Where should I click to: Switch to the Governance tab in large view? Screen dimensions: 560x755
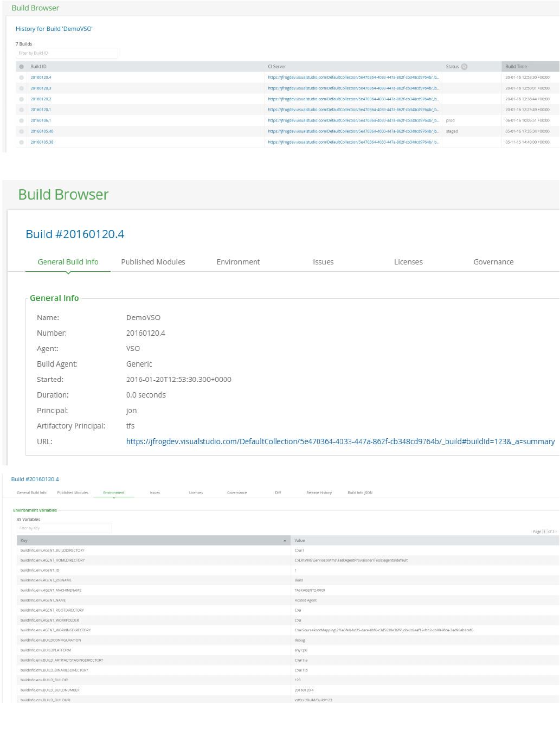point(493,262)
